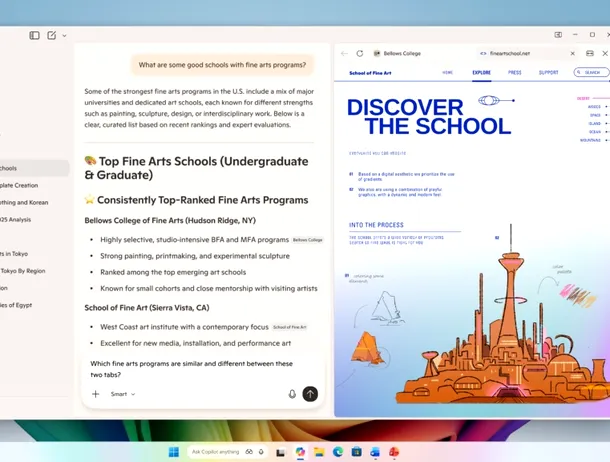Screen dimensions: 610x462
Task: Launch Microsoft Edge from taskbar
Action: (x=338, y=452)
